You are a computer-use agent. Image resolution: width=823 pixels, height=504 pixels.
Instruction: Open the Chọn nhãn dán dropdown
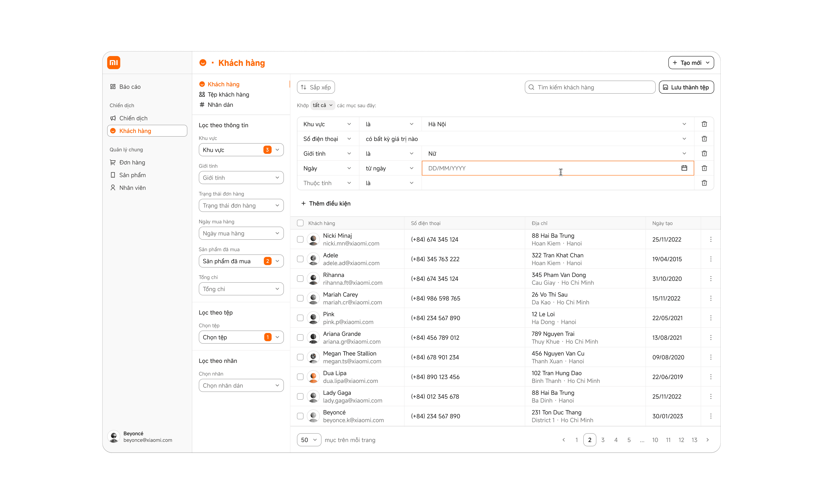241,385
